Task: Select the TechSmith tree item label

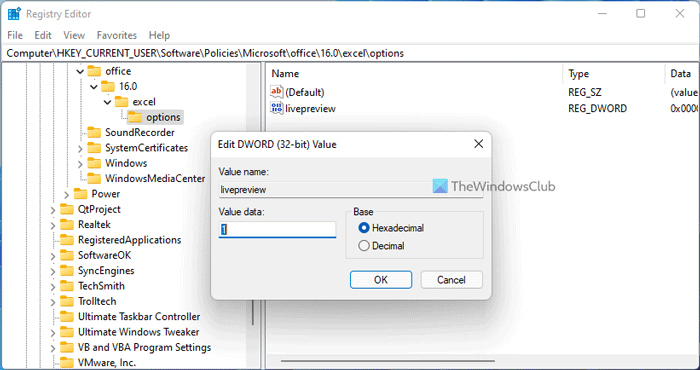Action: click(x=101, y=286)
